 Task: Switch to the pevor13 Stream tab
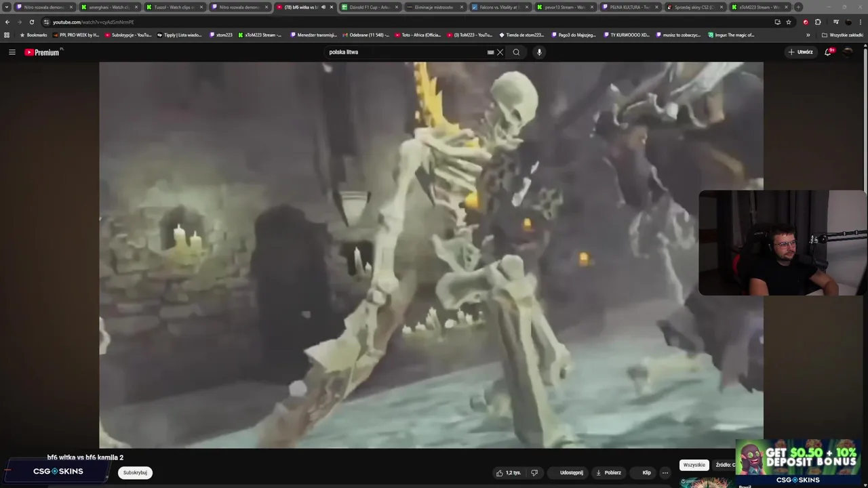pyautogui.click(x=564, y=7)
